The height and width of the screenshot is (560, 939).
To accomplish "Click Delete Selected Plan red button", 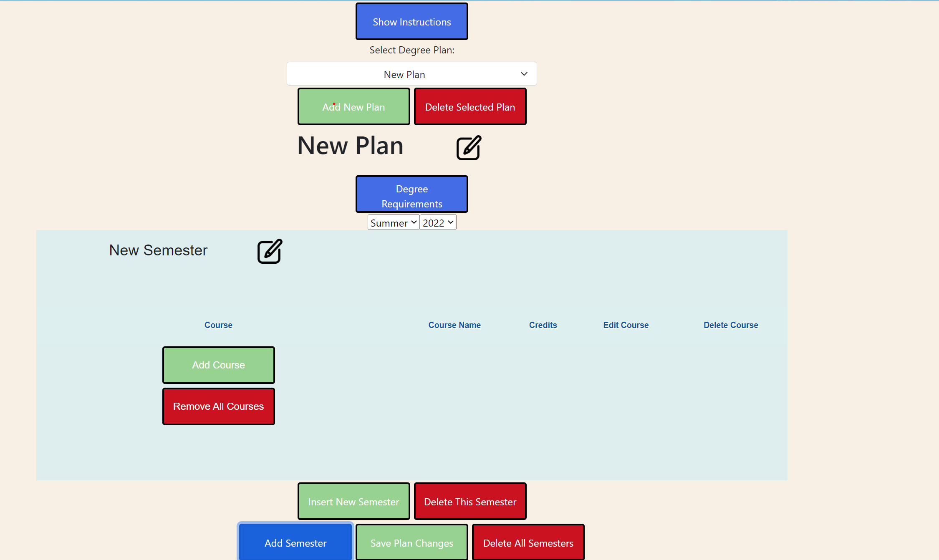I will pyautogui.click(x=470, y=107).
